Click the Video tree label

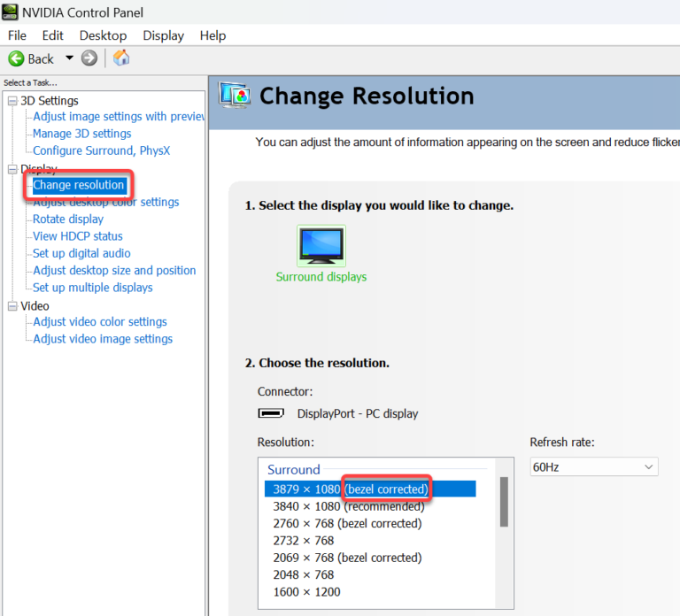[35, 306]
